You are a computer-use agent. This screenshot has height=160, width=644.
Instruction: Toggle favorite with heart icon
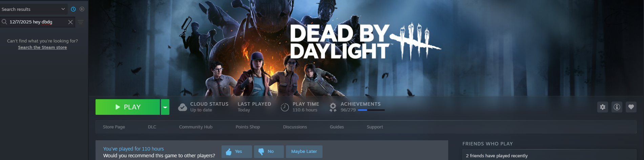coord(631,107)
